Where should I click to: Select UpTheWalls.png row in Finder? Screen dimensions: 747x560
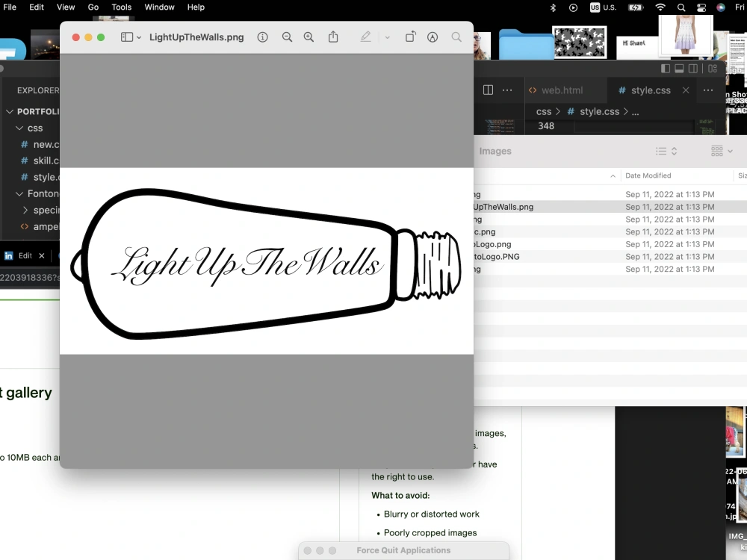610,207
